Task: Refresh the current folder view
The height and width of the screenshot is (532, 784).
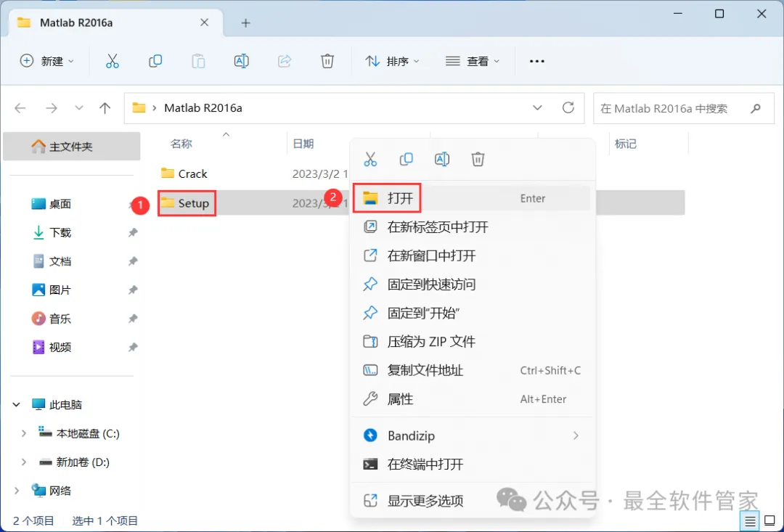Action: [568, 107]
